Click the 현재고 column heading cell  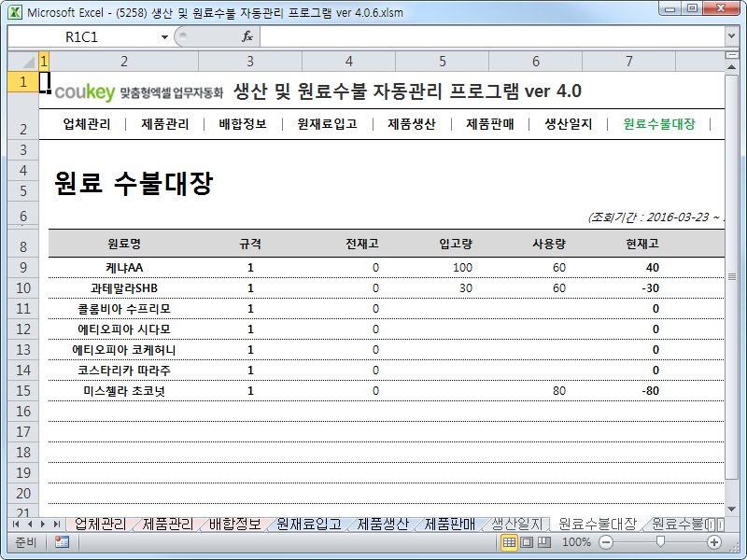point(628,244)
